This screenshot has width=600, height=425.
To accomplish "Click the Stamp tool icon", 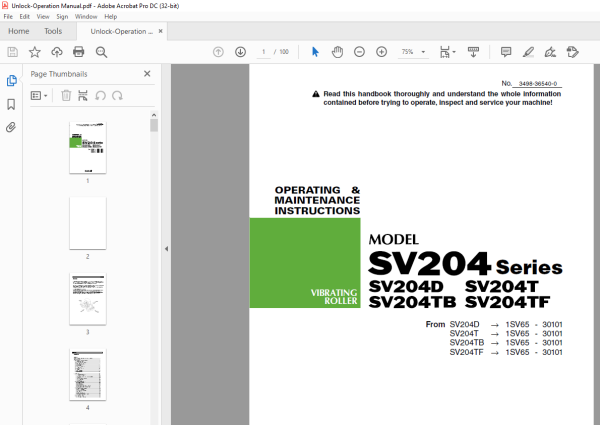I will click(572, 52).
